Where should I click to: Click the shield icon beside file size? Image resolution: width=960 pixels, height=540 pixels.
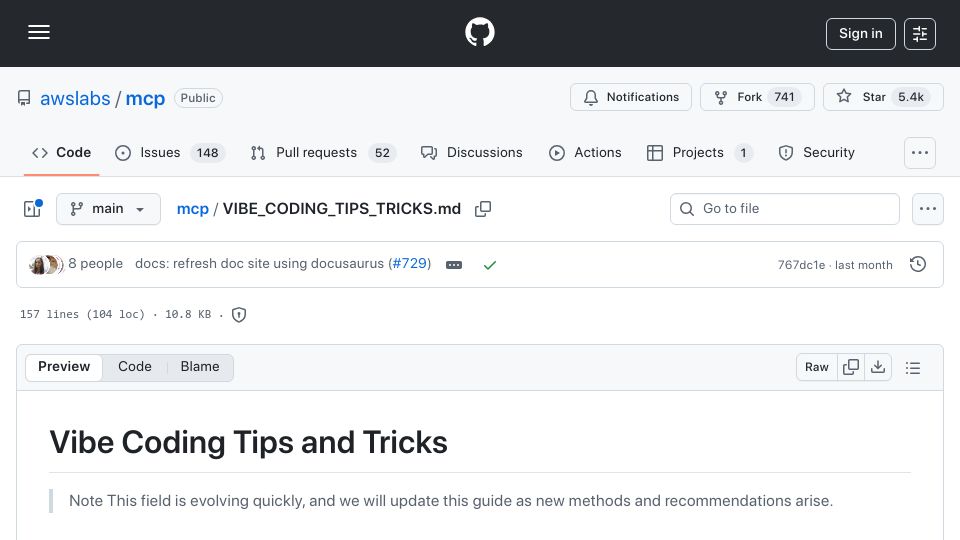[x=239, y=315]
